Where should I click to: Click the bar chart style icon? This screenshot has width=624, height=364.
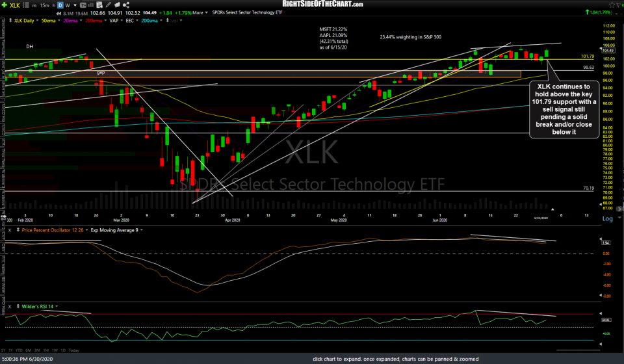(91, 5)
